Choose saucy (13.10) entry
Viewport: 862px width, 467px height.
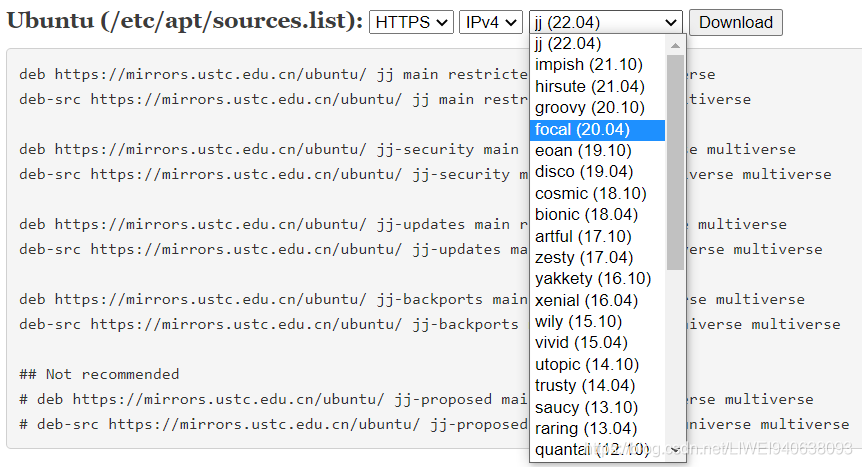tap(597, 408)
